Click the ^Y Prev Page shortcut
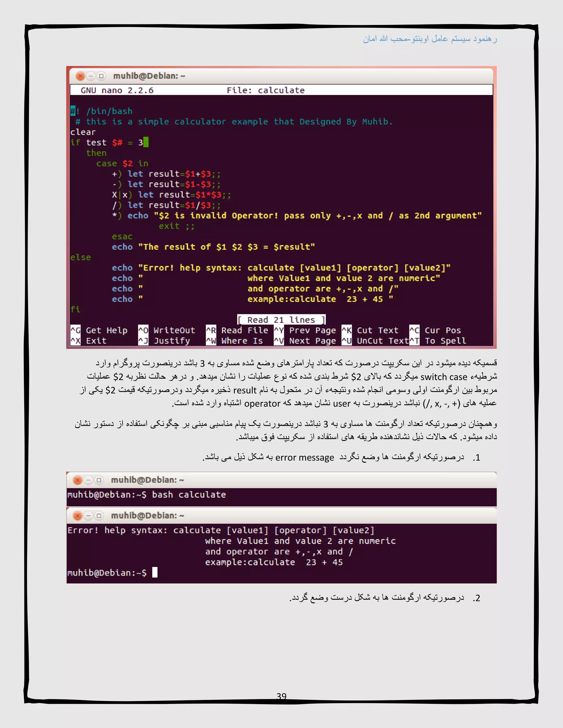This screenshot has height=728, width=563. [x=305, y=330]
